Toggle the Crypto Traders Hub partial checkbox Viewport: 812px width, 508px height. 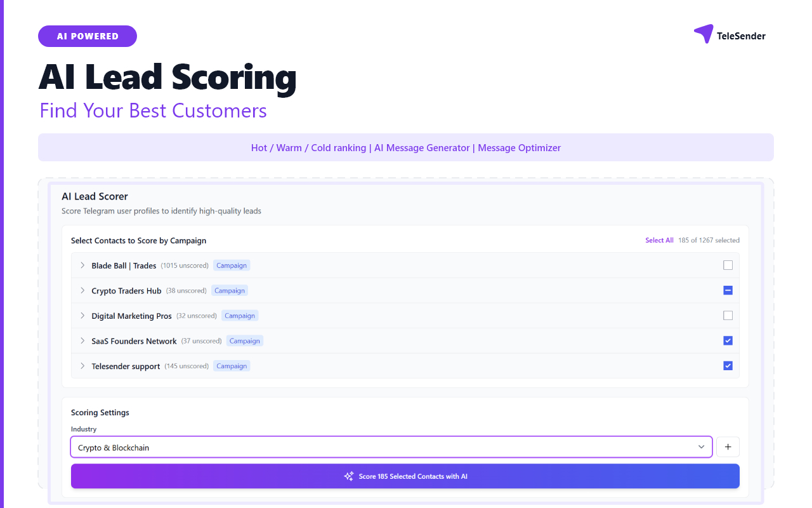tap(728, 290)
